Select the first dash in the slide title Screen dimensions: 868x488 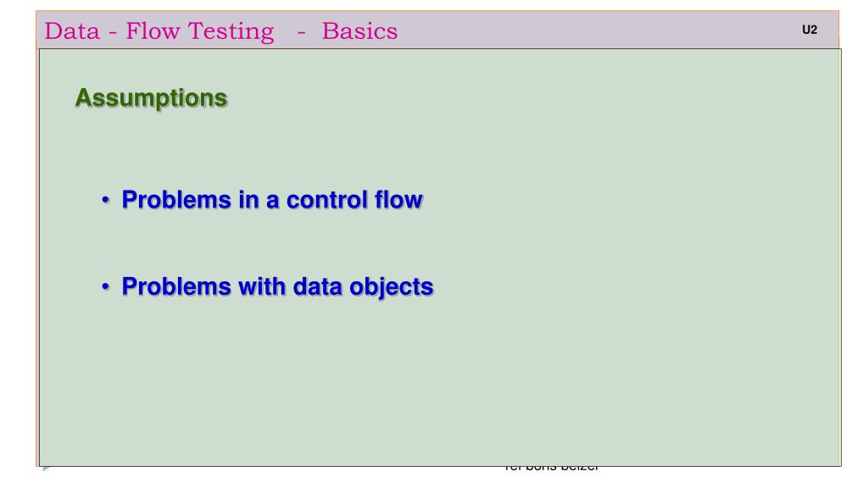(113, 33)
